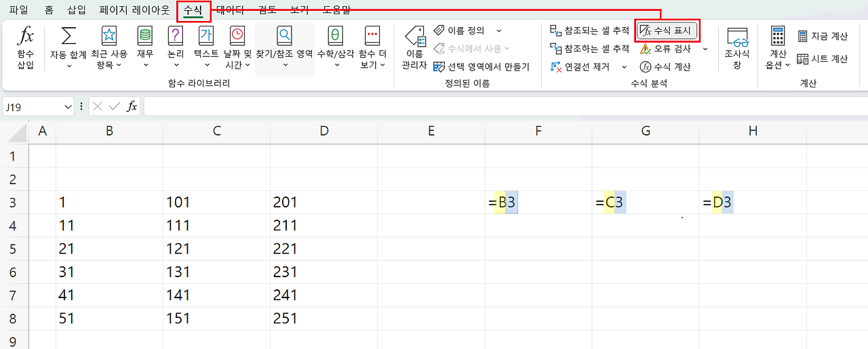868x349 pixels.
Task: Select cell containing 11 in column B
Action: click(109, 226)
